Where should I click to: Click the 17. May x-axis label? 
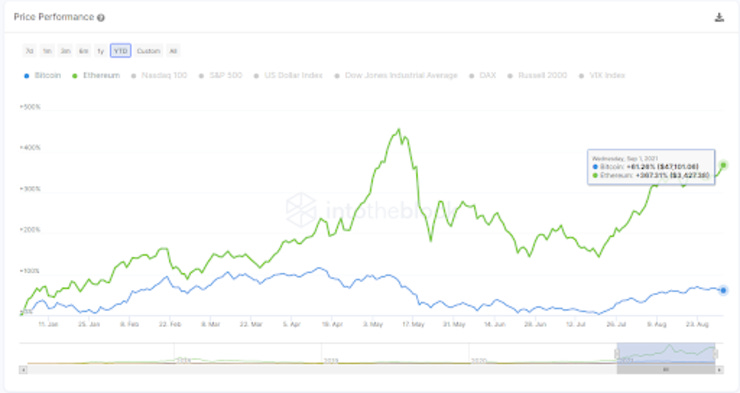coord(413,325)
